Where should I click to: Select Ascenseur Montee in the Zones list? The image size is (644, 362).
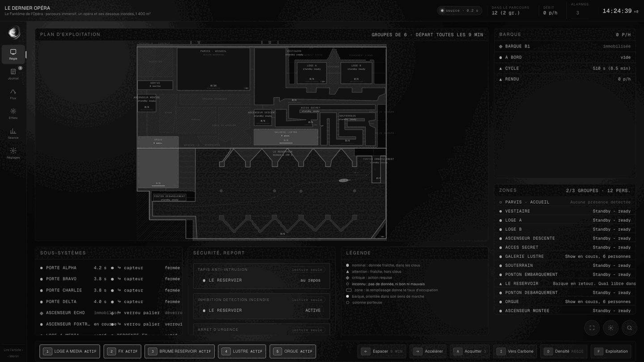[x=565, y=311]
